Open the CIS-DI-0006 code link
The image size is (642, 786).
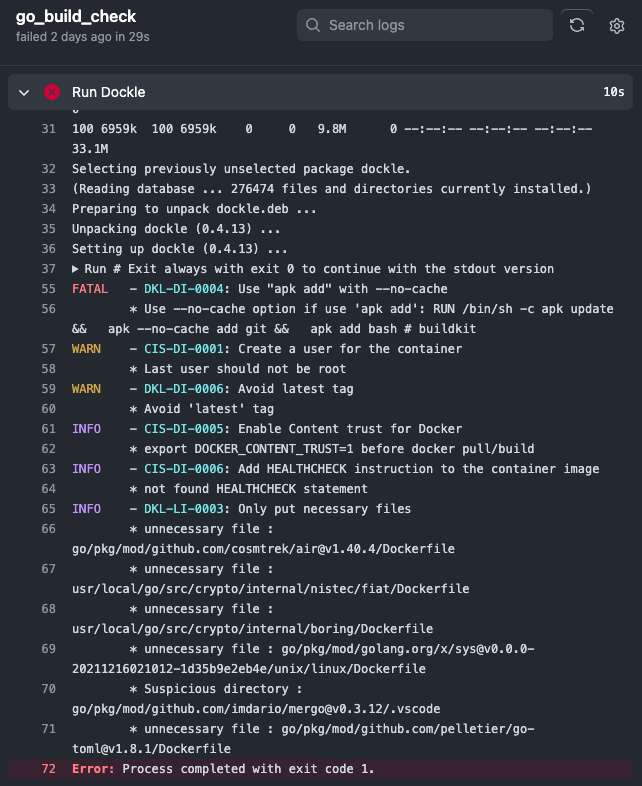pyautogui.click(x=183, y=469)
